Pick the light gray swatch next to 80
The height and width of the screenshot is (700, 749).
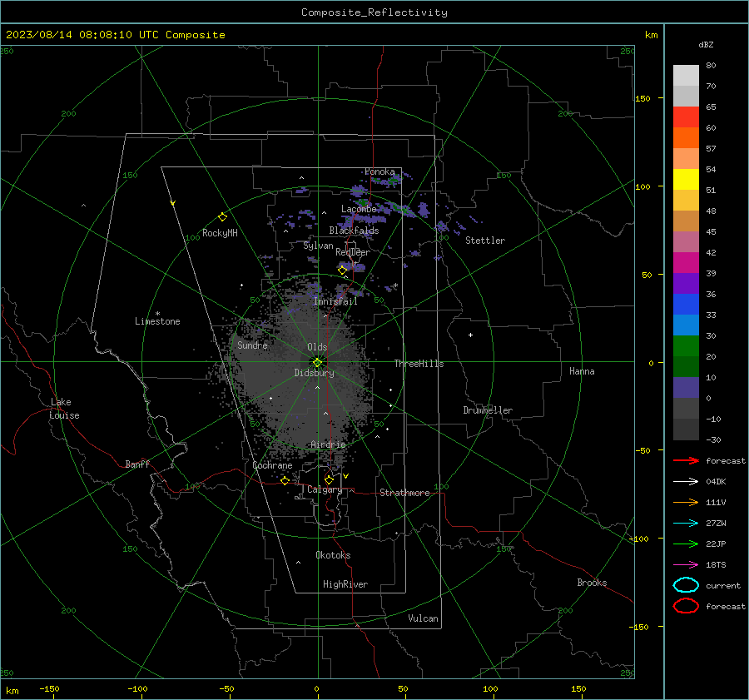click(x=686, y=76)
